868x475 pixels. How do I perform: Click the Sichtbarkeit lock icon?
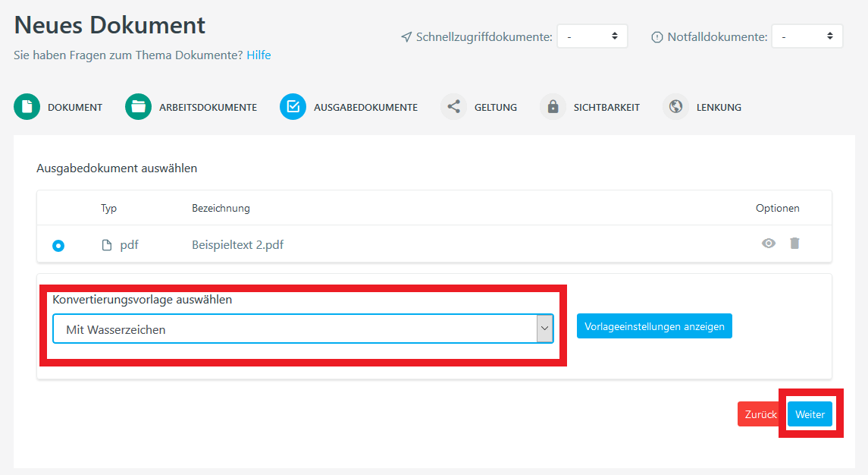point(553,107)
